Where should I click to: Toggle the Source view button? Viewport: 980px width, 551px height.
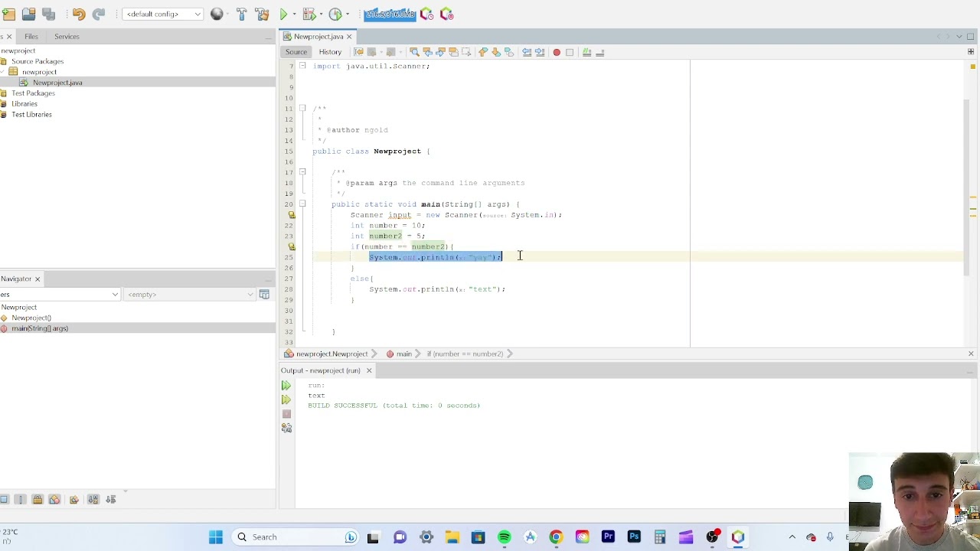pyautogui.click(x=296, y=52)
